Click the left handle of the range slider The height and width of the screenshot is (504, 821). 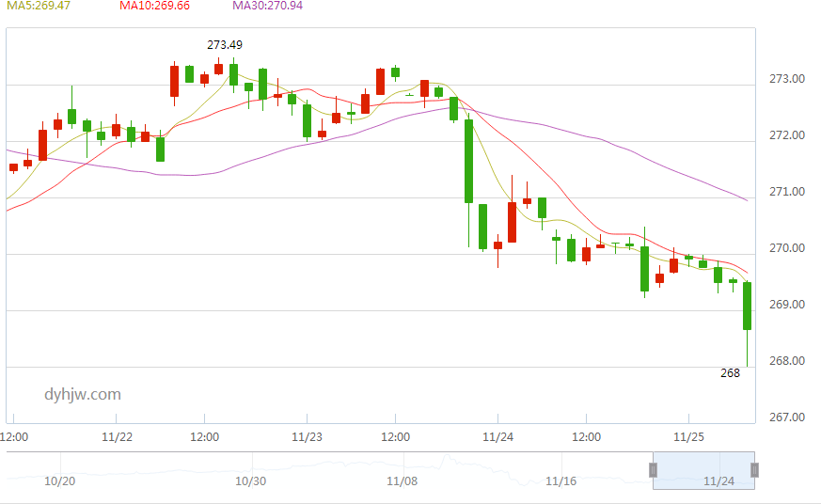click(x=654, y=470)
